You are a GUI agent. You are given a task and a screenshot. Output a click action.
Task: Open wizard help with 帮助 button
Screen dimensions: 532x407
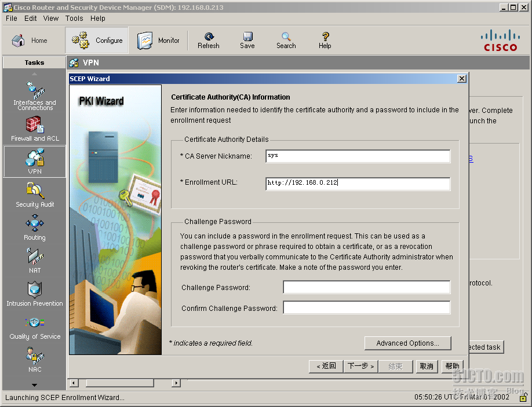tap(452, 366)
